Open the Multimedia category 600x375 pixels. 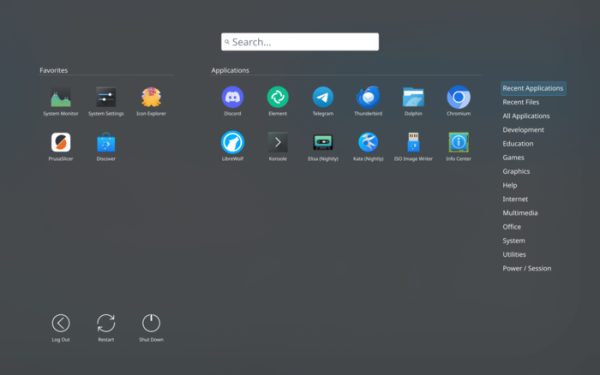(x=520, y=213)
